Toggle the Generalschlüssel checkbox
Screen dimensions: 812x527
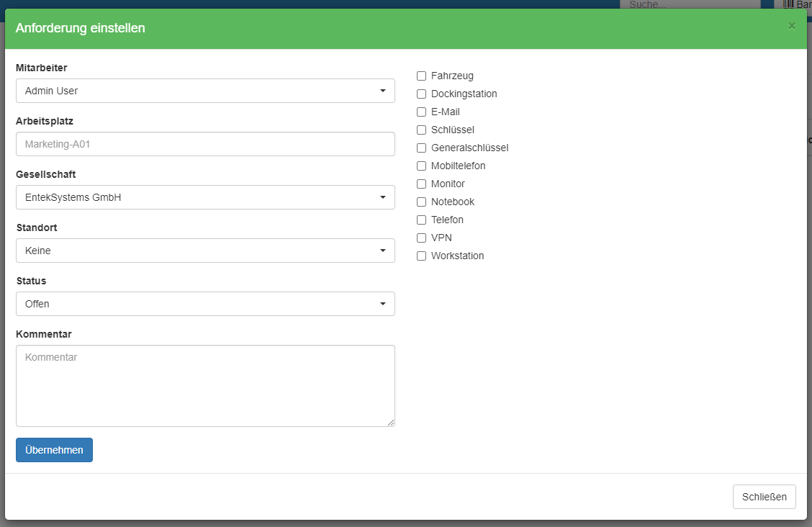coord(422,148)
